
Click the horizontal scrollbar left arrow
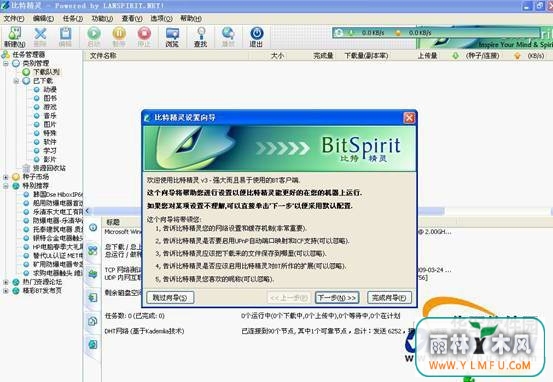tap(87, 211)
